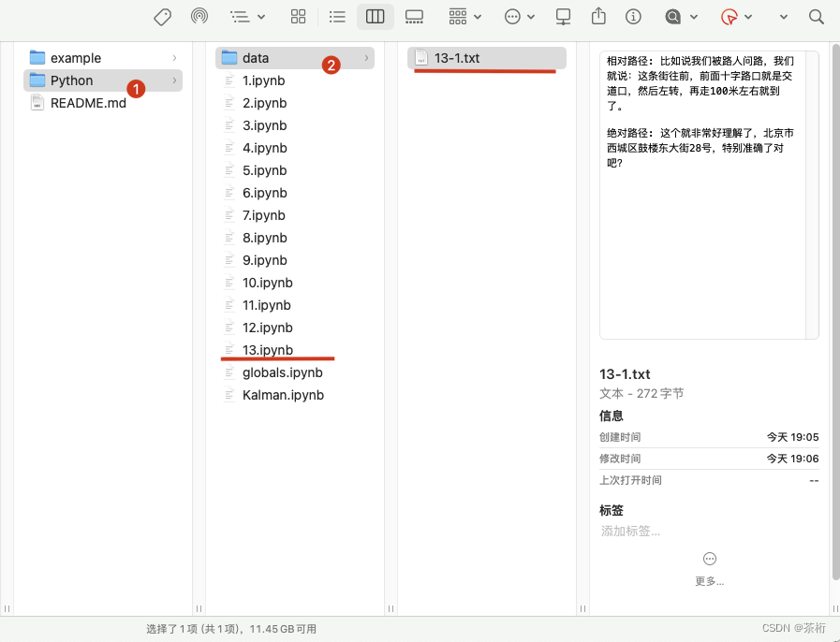Expand the toolbar overflow chevron
Screen dimensions: 840x642
click(x=783, y=17)
